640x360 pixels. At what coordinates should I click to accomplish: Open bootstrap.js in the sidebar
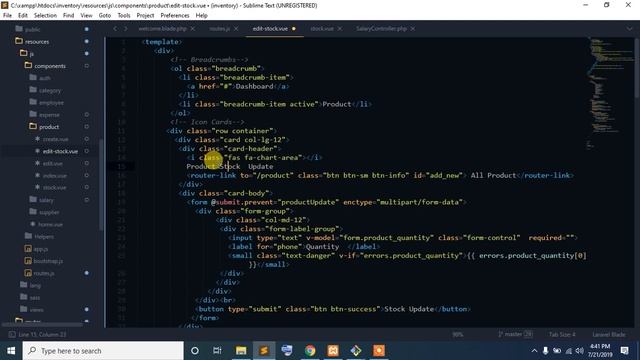(48, 261)
